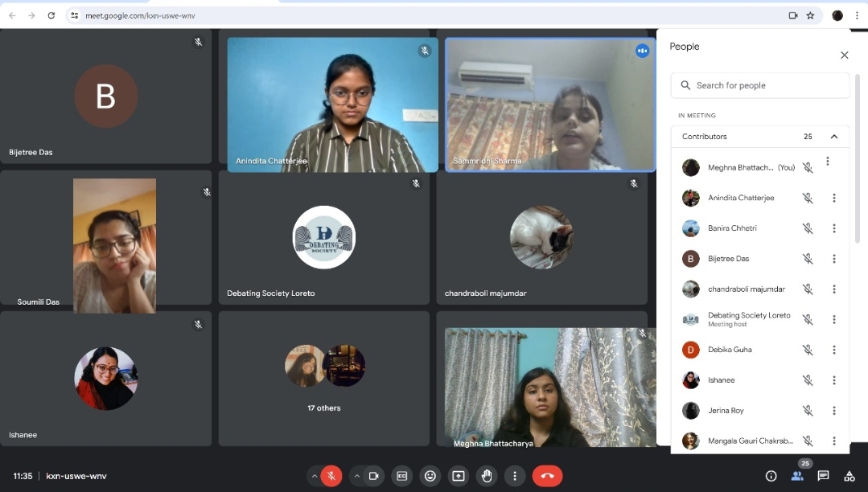Bookmark this tab with the star icon
This screenshot has height=492, width=868.
pyautogui.click(x=811, y=15)
